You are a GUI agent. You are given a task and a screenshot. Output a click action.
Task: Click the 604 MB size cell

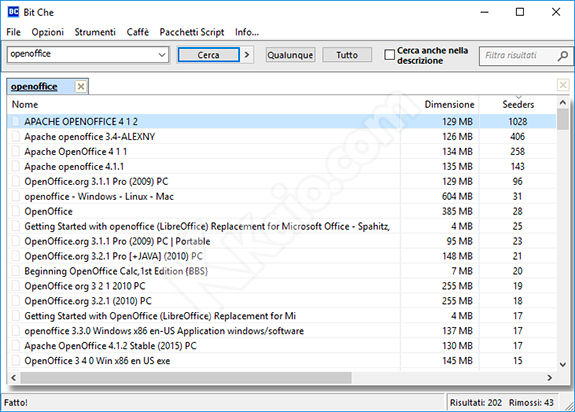(457, 196)
